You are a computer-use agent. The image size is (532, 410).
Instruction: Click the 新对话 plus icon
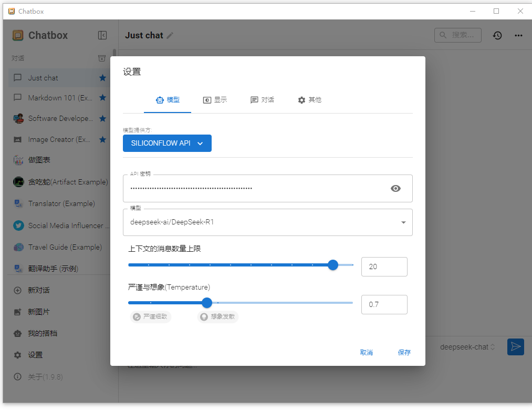tap(17, 291)
